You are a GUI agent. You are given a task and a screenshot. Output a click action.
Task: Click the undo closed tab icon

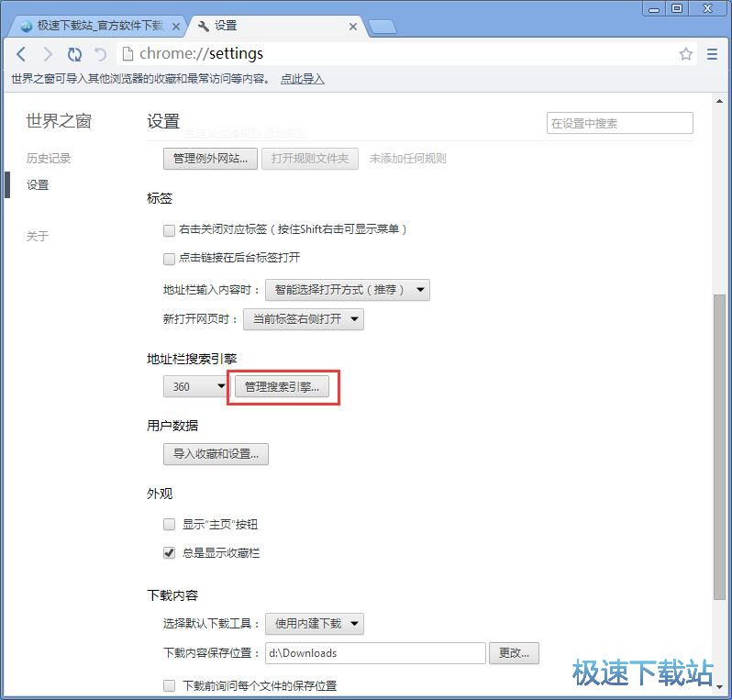pos(100,54)
